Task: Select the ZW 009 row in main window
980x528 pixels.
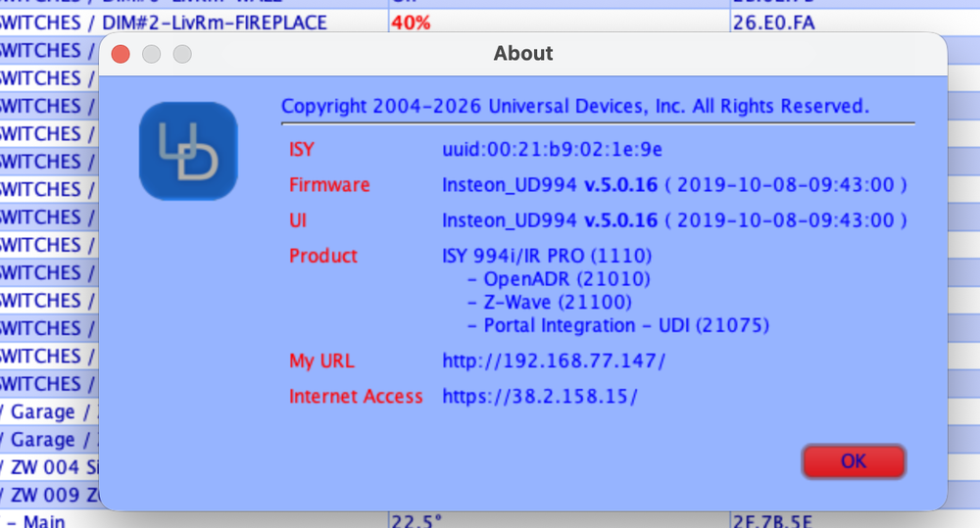Action: pyautogui.click(x=49, y=495)
